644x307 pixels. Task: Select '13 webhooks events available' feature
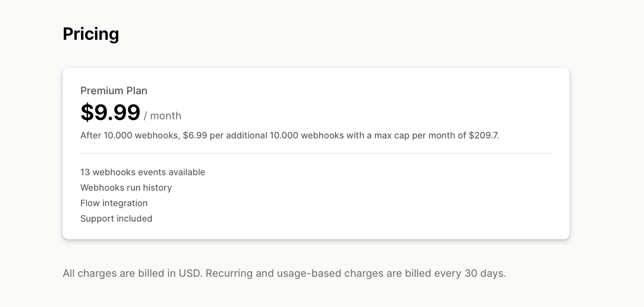(x=143, y=172)
